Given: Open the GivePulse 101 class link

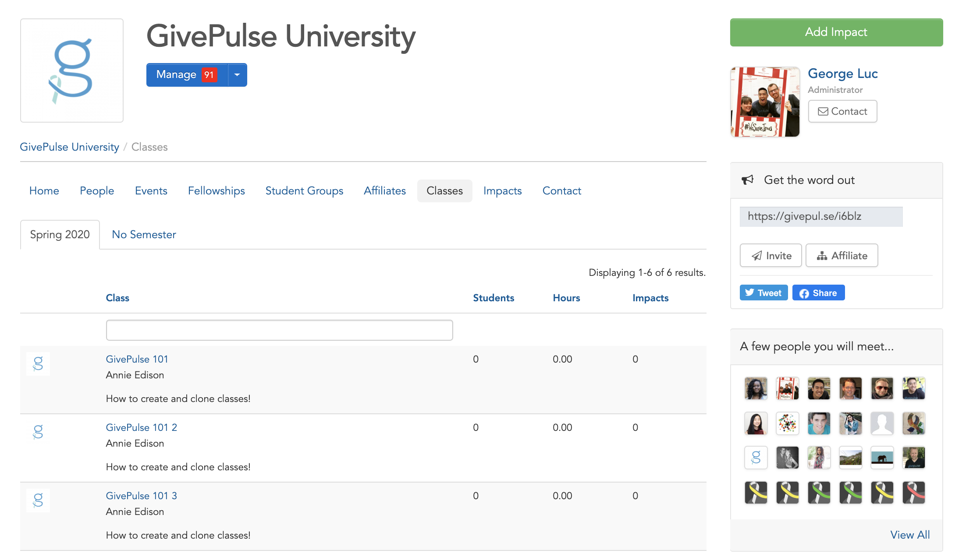Looking at the screenshot, I should [x=137, y=360].
